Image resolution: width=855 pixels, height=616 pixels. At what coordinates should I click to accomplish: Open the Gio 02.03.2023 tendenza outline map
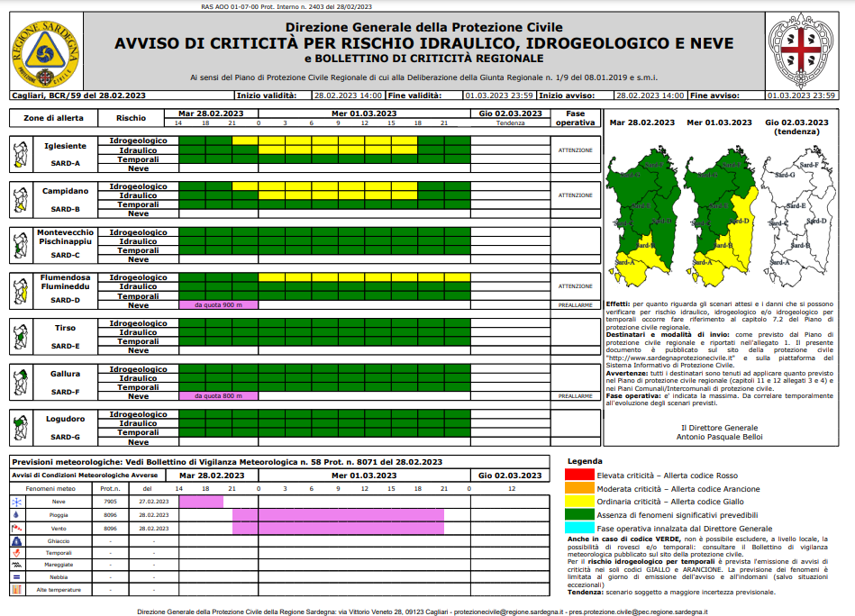click(x=799, y=217)
